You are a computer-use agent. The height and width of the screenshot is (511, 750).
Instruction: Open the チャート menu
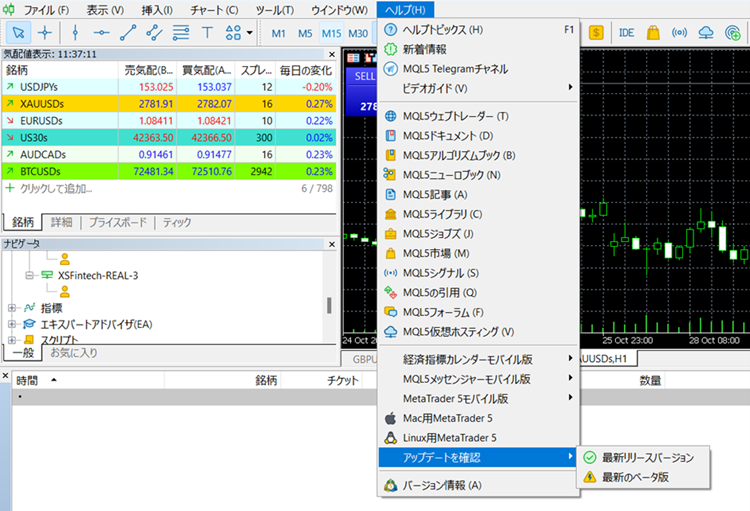pos(214,10)
